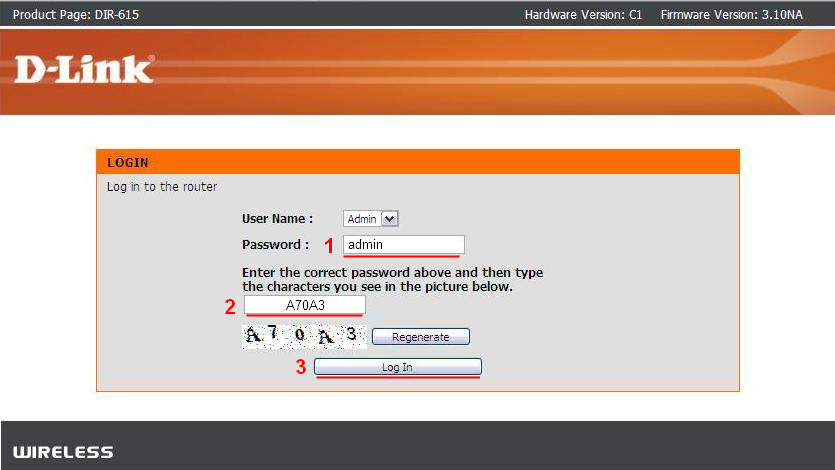Click the A70A3 captcha image

305,336
